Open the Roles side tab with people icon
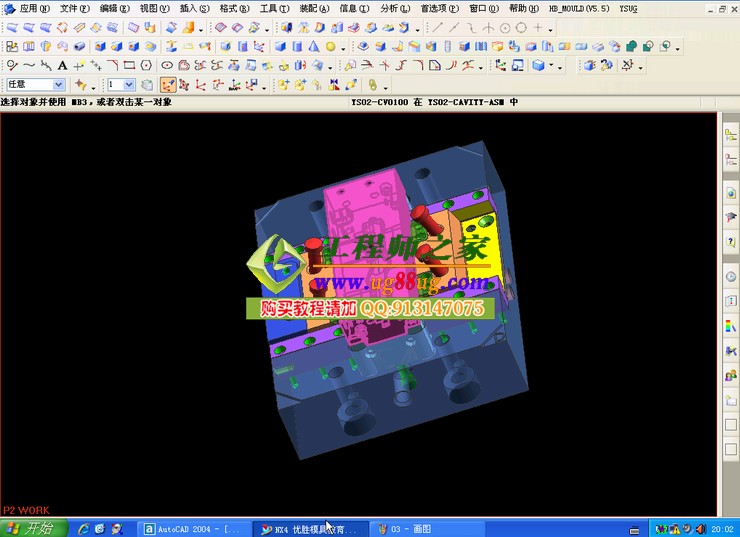Image resolution: width=740 pixels, height=537 pixels. pos(731,376)
